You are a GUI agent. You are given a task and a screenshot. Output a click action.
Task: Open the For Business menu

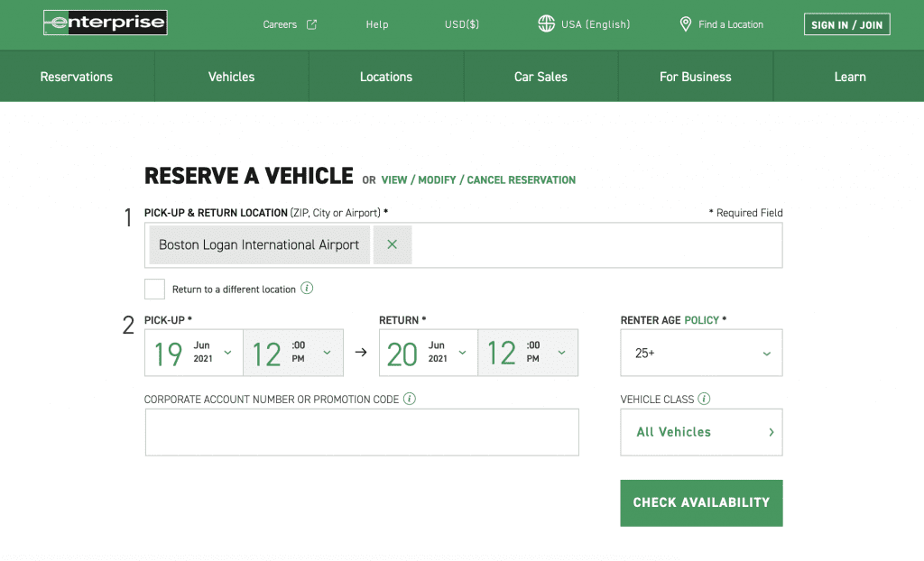coord(696,77)
